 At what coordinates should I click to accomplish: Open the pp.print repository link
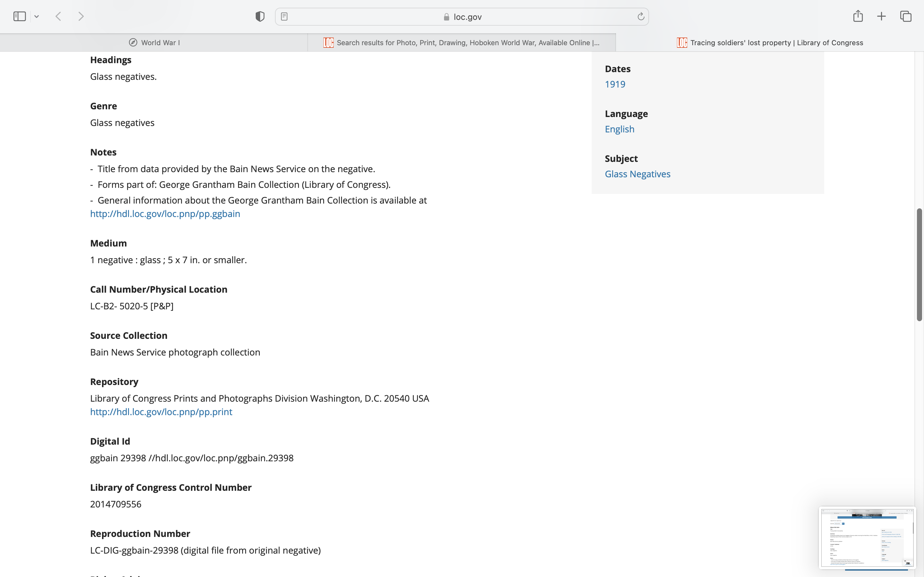point(161,412)
